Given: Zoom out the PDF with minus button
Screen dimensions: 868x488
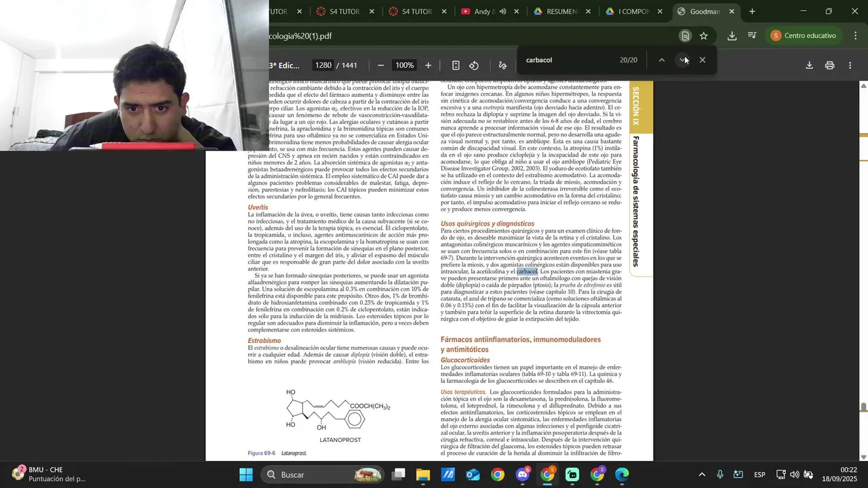Looking at the screenshot, I should pyautogui.click(x=380, y=66).
